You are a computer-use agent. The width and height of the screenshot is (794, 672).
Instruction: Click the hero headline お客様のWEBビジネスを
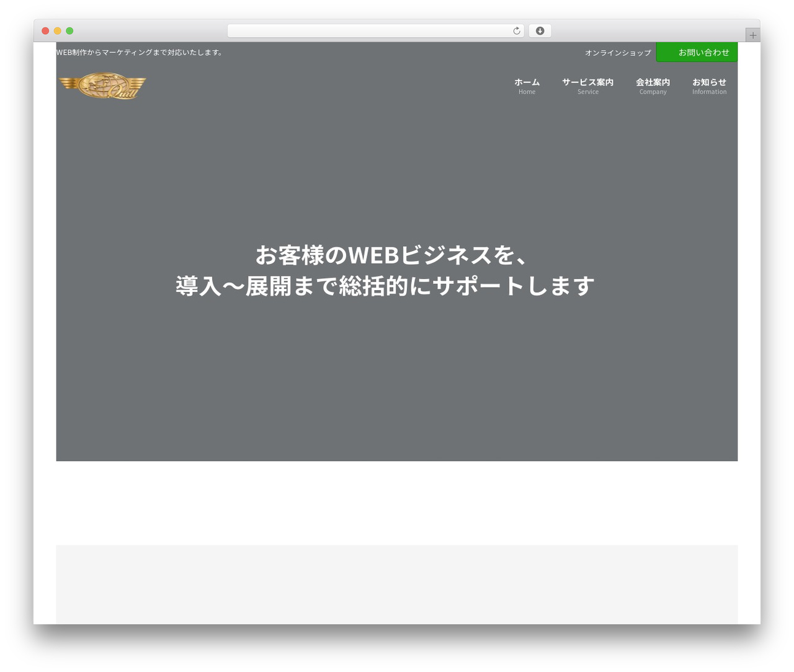(392, 255)
